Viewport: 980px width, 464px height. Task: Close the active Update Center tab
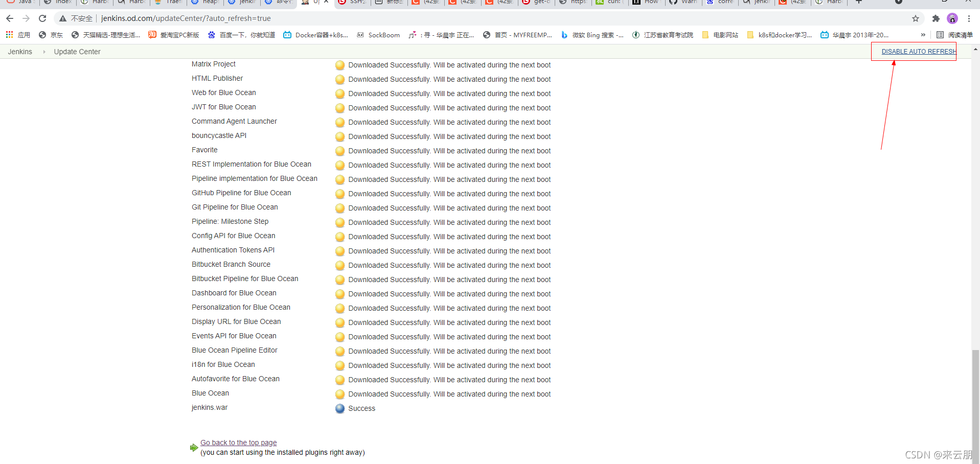tap(326, 2)
